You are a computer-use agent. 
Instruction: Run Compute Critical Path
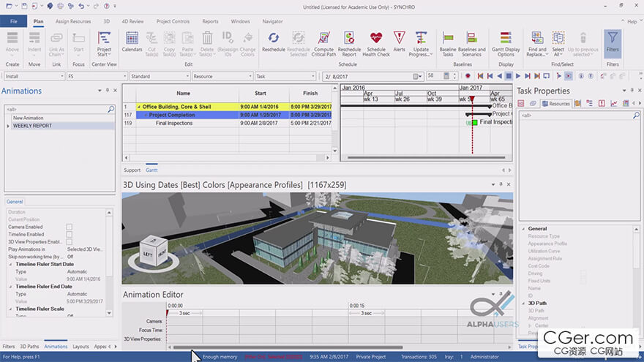[x=323, y=44]
